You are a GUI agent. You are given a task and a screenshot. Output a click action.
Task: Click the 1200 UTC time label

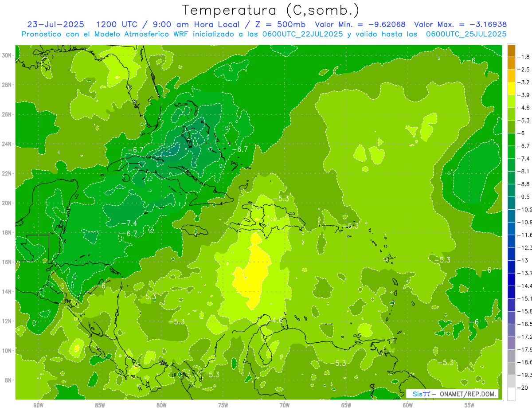click(117, 24)
